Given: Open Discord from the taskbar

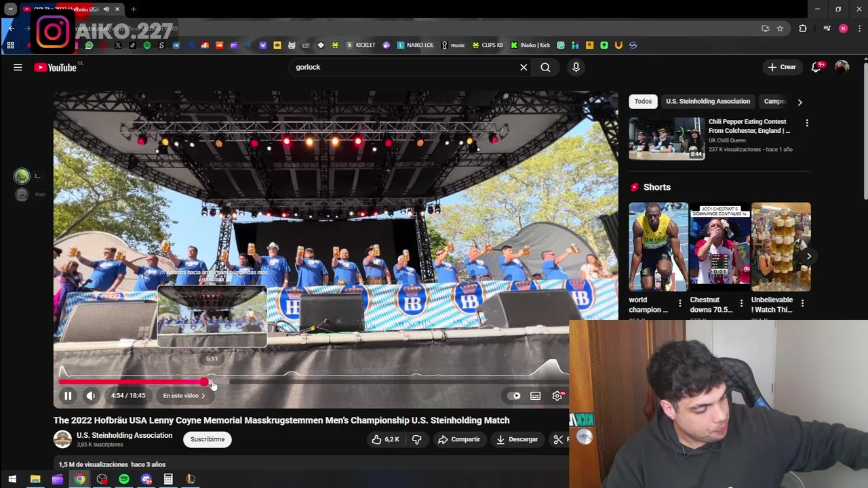Looking at the screenshot, I should point(146,479).
